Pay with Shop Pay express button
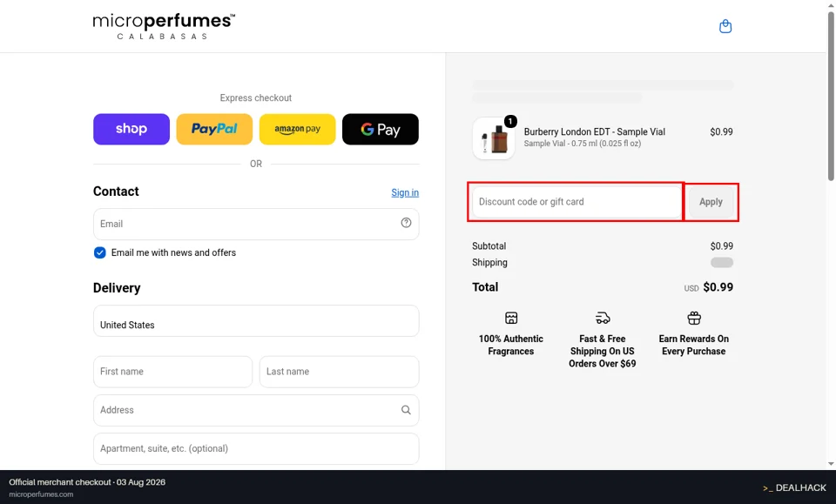This screenshot has height=504, width=836. point(131,129)
